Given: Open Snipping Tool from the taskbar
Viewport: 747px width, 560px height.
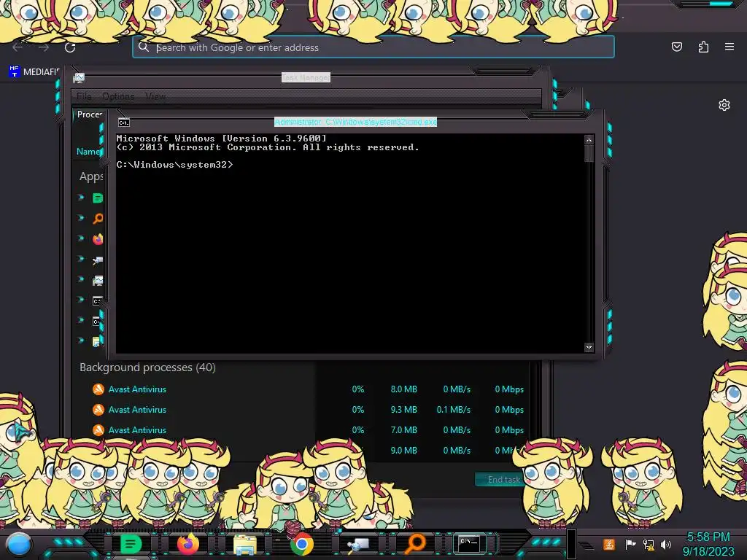Looking at the screenshot, I should pyautogui.click(x=358, y=544).
